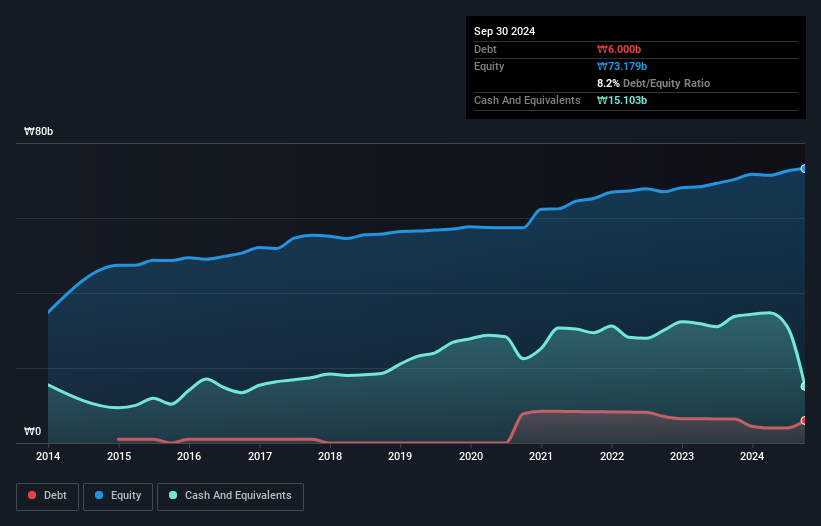Click the ₩15.103b cash value
Screen dimensions: 821x526
(x=622, y=100)
